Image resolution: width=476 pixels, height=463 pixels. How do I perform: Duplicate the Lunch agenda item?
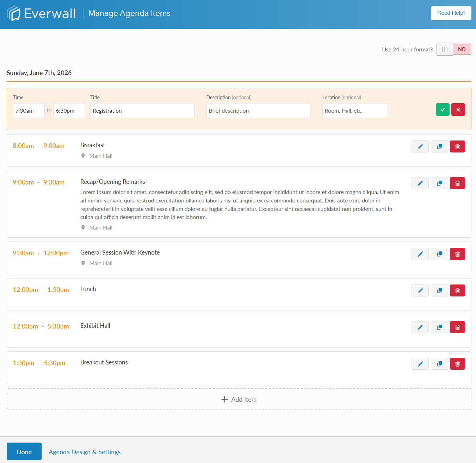439,290
